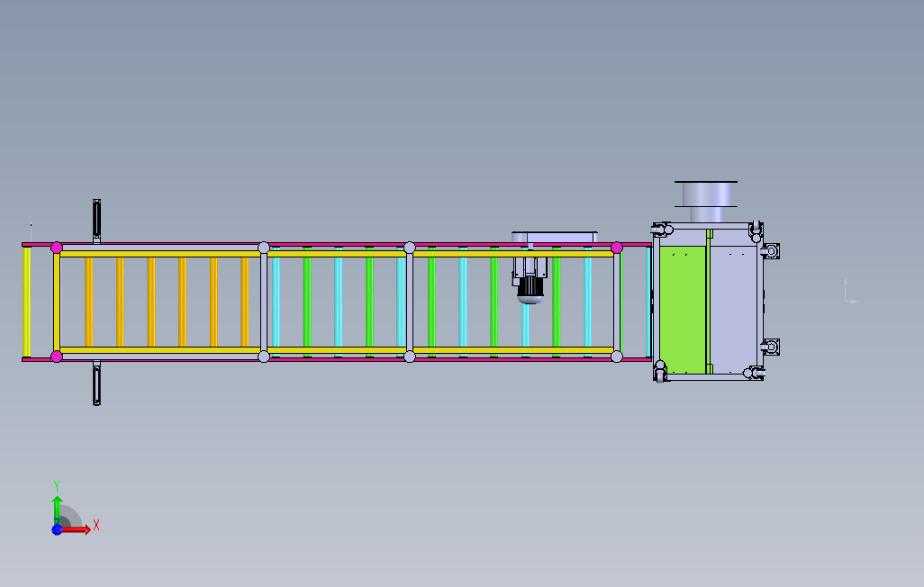Select the bright green panel inside the box unit

[x=683, y=310]
